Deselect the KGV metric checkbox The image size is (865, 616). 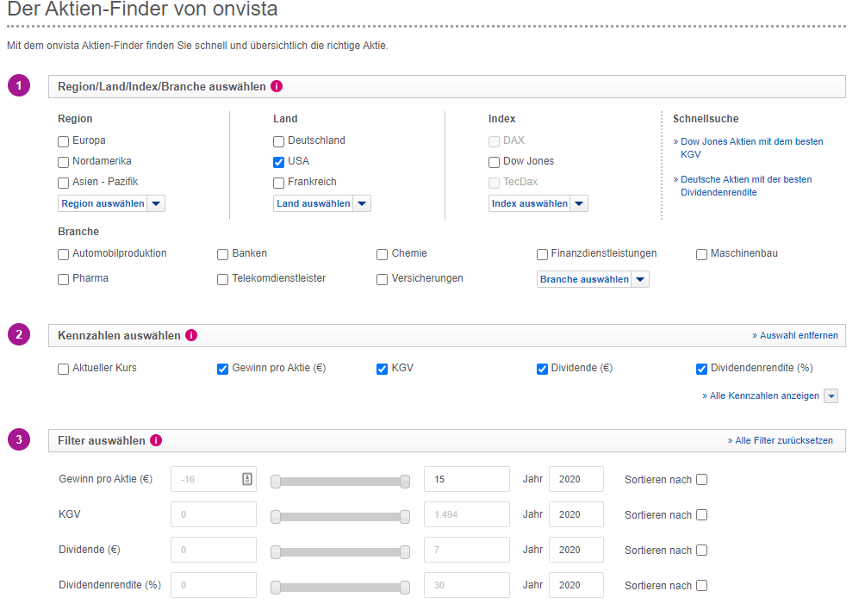coord(383,369)
